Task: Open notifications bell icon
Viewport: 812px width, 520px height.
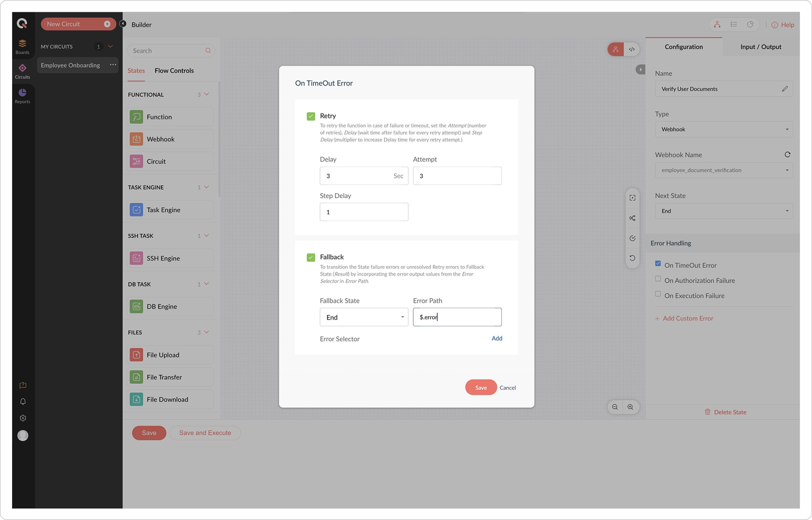Action: [x=23, y=402]
